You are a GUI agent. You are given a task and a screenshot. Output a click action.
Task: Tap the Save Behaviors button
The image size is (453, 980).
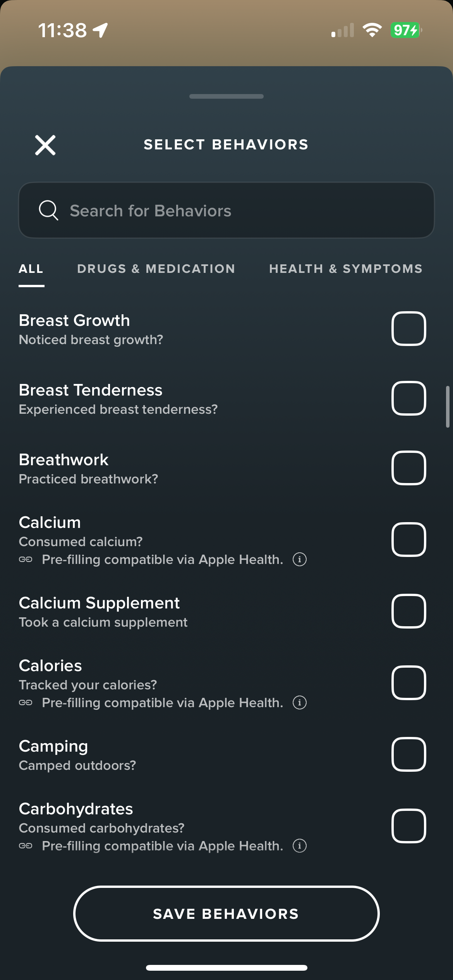[226, 913]
